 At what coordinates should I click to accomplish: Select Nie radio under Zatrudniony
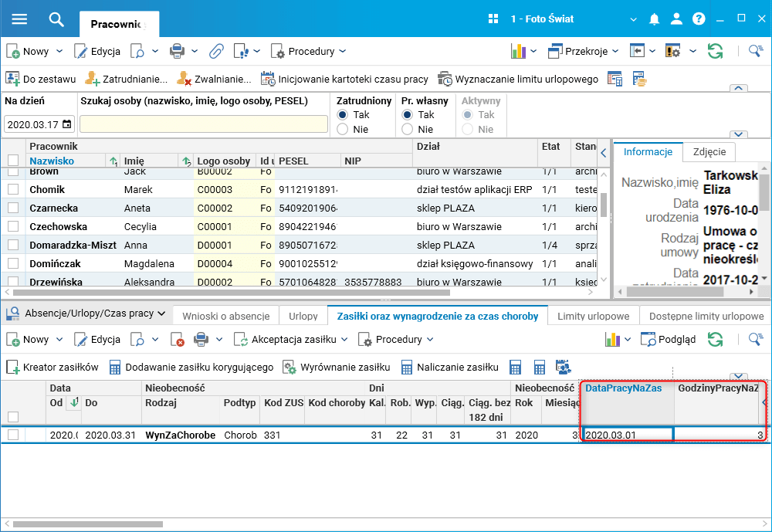[x=343, y=129]
